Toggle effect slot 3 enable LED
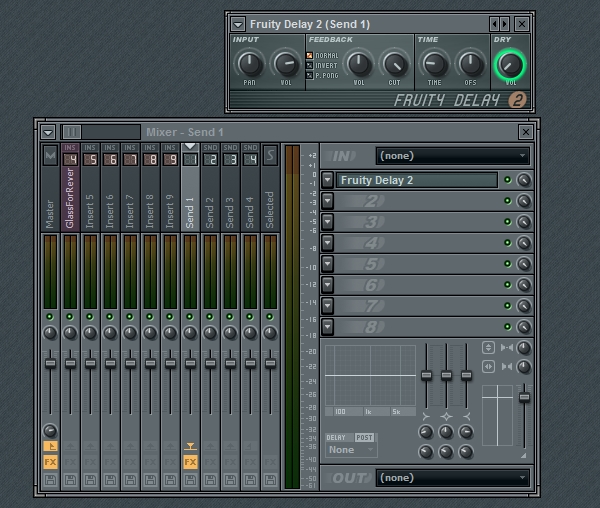The height and width of the screenshot is (508, 600). click(508, 222)
